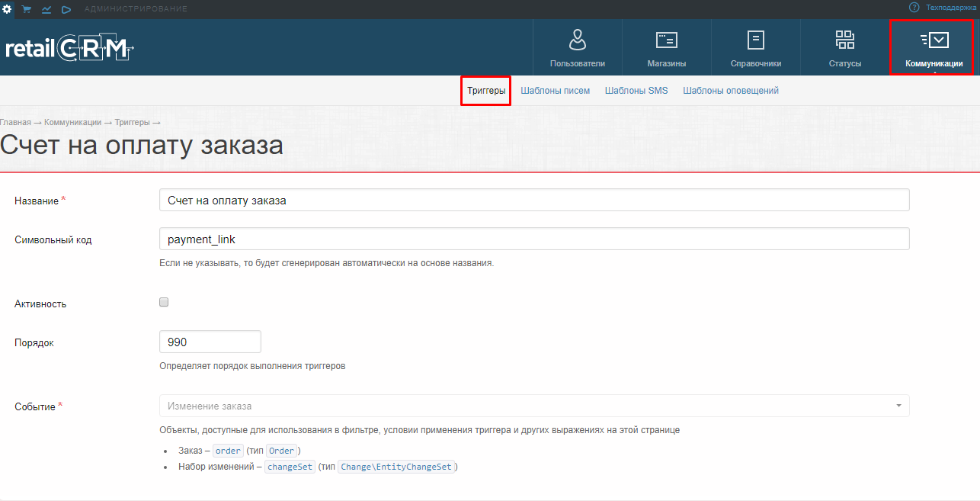Open the Коммуникации section
The width and height of the screenshot is (980, 501).
[934, 47]
